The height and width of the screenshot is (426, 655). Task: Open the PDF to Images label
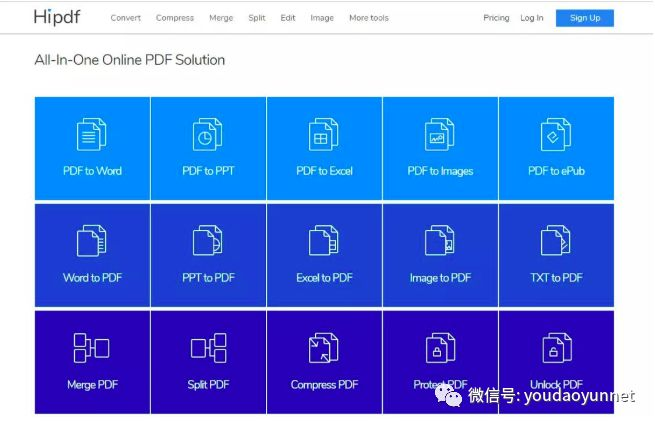[x=440, y=171]
